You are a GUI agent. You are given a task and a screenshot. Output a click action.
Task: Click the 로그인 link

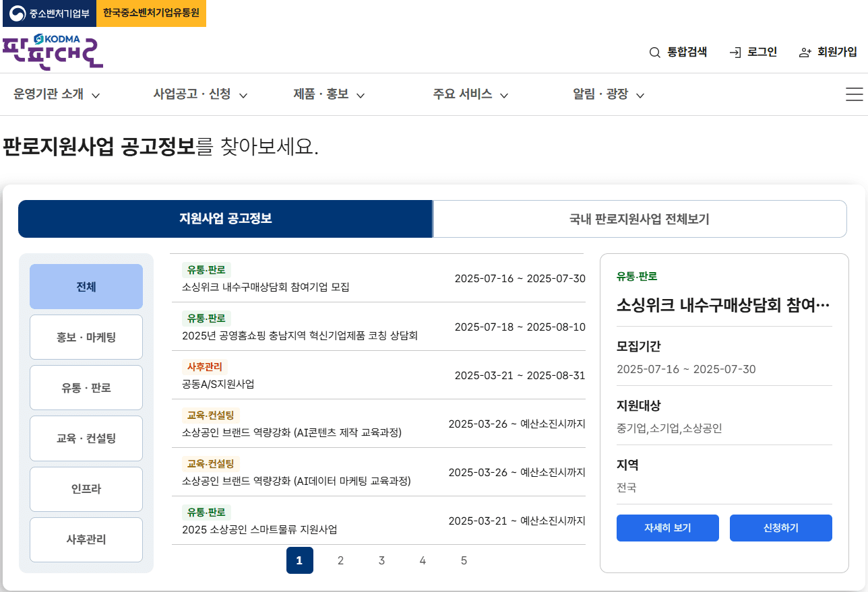[753, 53]
